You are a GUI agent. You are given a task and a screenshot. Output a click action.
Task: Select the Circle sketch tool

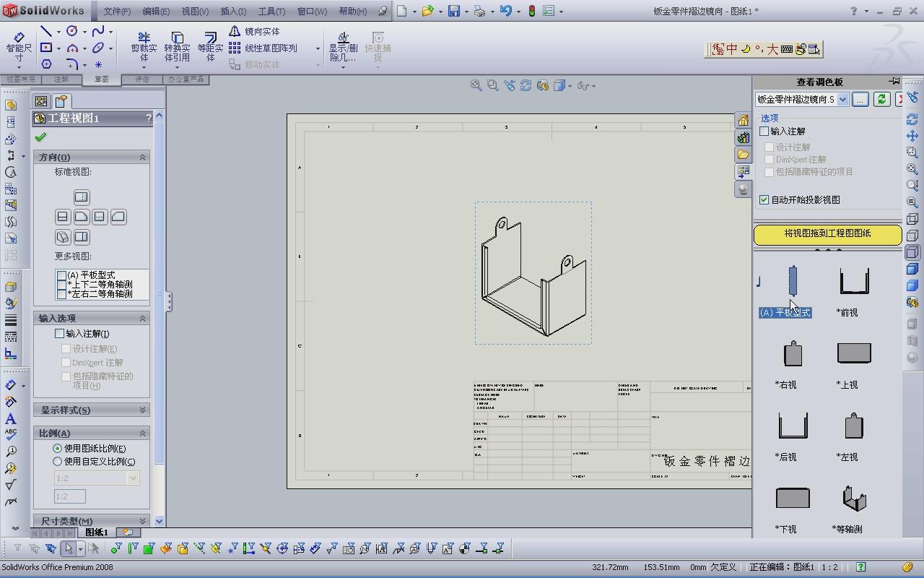71,31
